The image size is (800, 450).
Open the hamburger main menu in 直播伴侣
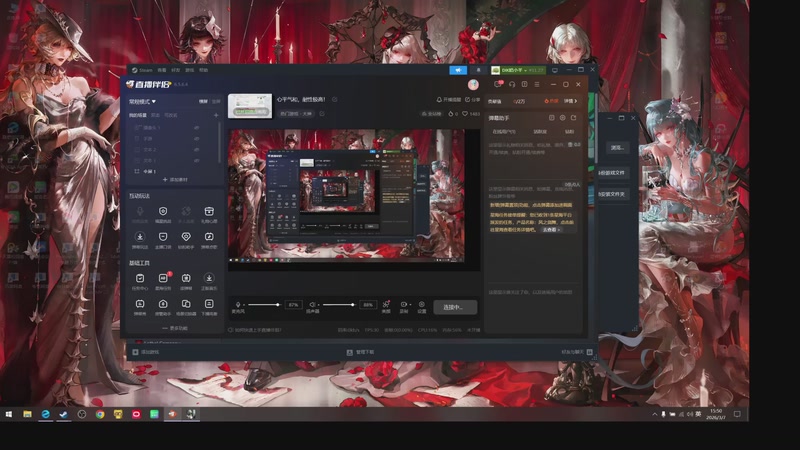(x=537, y=84)
